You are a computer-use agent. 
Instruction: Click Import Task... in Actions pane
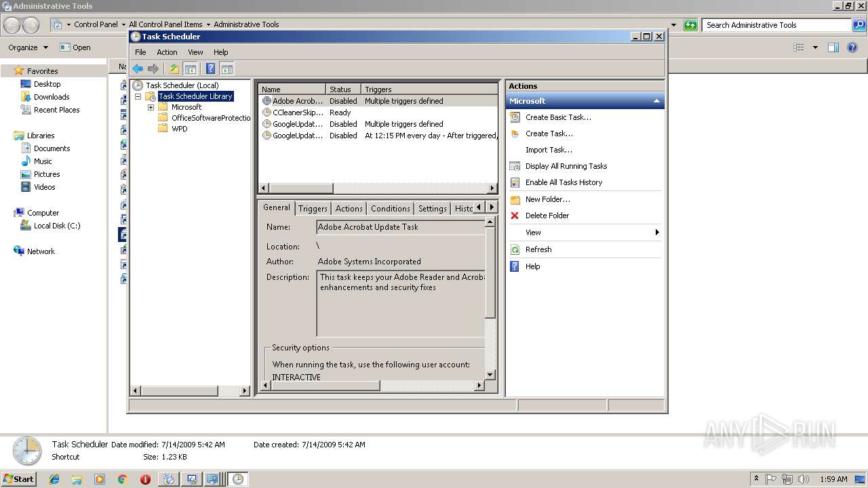(549, 150)
